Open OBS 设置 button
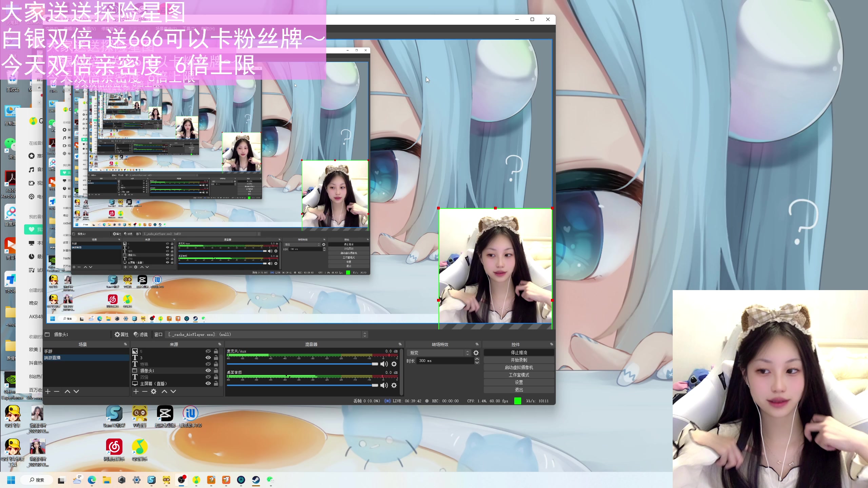Image resolution: width=868 pixels, height=488 pixels. (519, 382)
